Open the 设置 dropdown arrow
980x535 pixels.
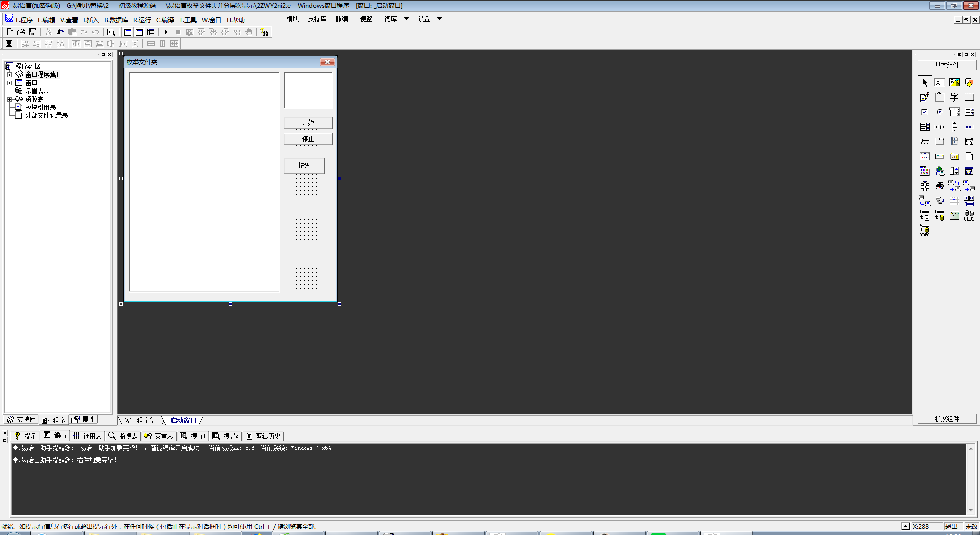439,19
